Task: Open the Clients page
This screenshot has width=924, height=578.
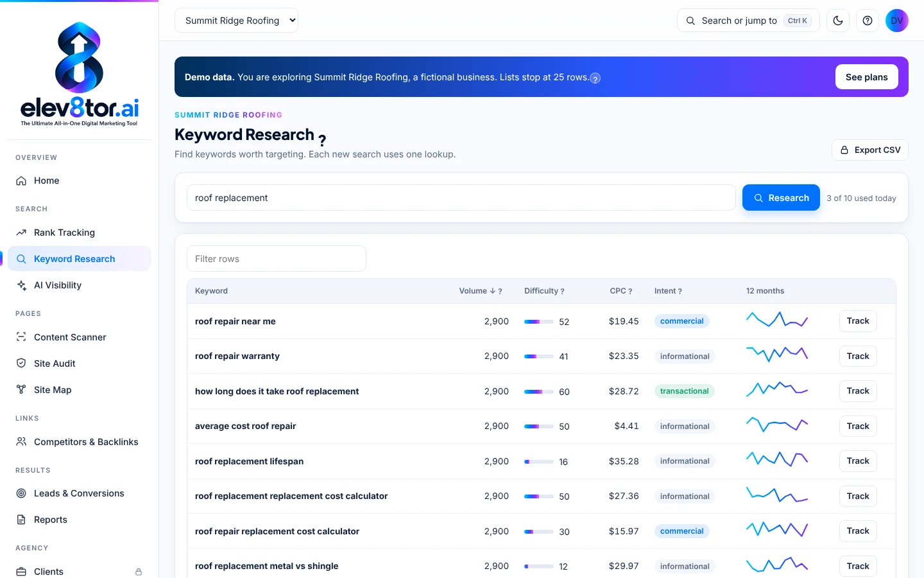Action: coord(79,572)
